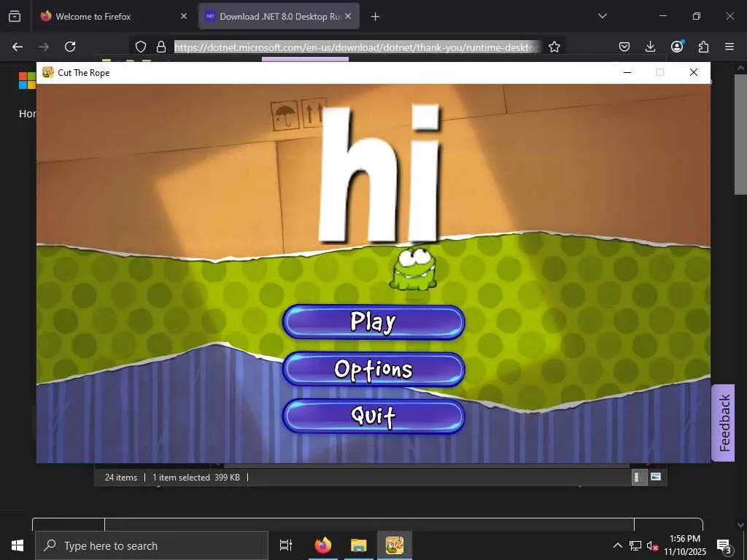
Task: Open a new Firefox tab
Action: [376, 17]
